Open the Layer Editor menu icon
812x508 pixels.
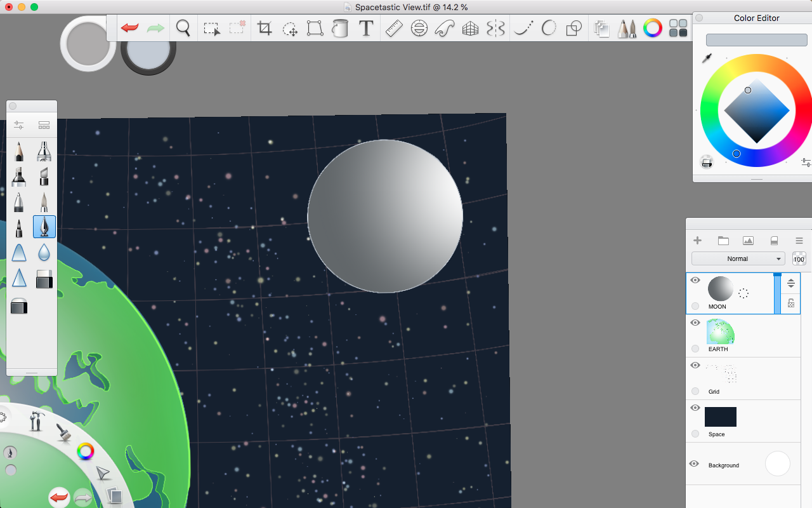pos(799,241)
